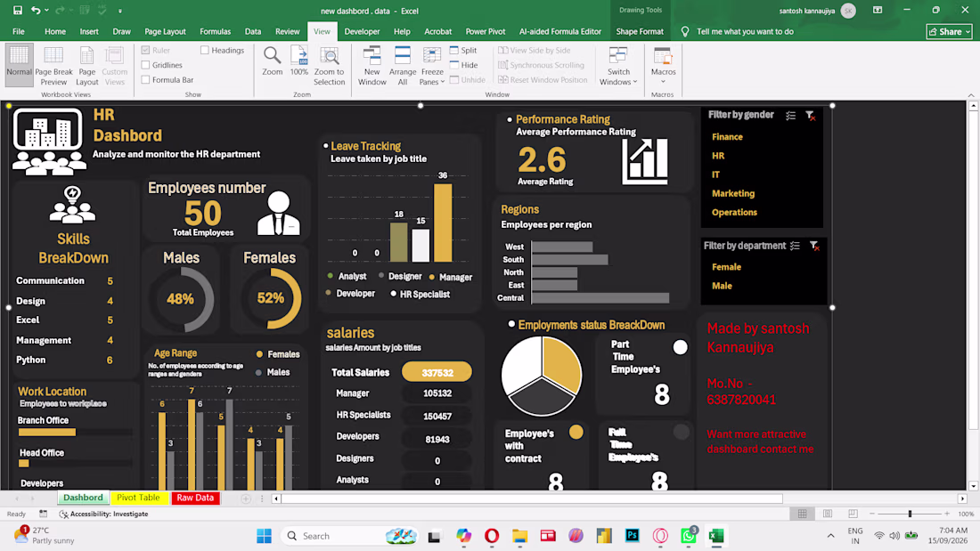This screenshot has width=980, height=551.
Task: Select Page Layout workbook view in ribbon
Action: click(x=87, y=66)
